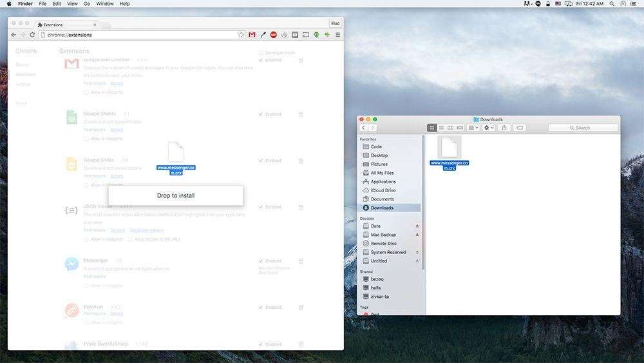The image size is (644, 363).
Task: Open Settings in Chrome sidebar
Action: (23, 84)
